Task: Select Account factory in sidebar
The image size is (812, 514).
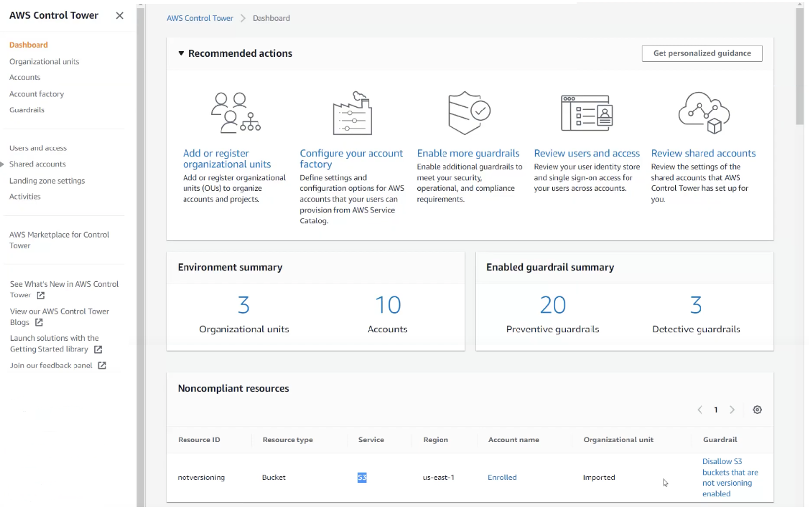Action: click(x=37, y=94)
